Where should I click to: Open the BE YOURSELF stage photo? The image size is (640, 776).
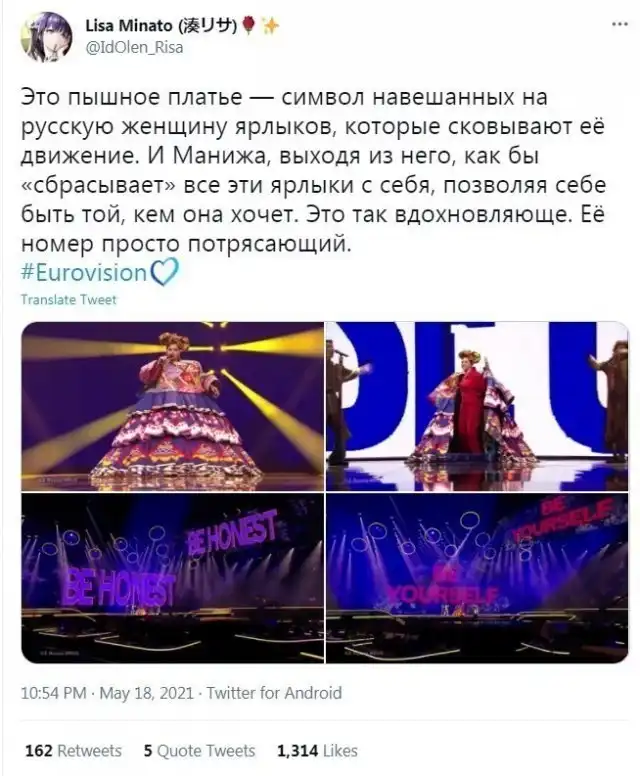[x=477, y=578]
